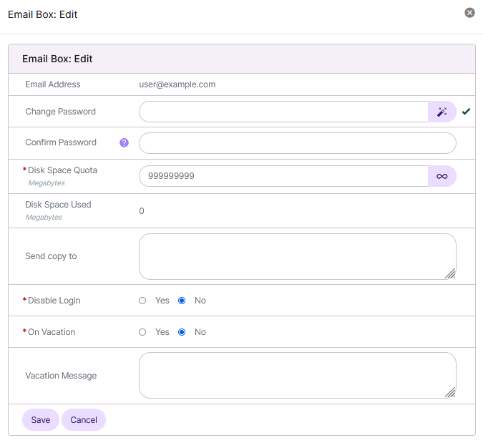The image size is (483, 448).
Task: Focus the Confirm Password field
Action: click(x=297, y=143)
